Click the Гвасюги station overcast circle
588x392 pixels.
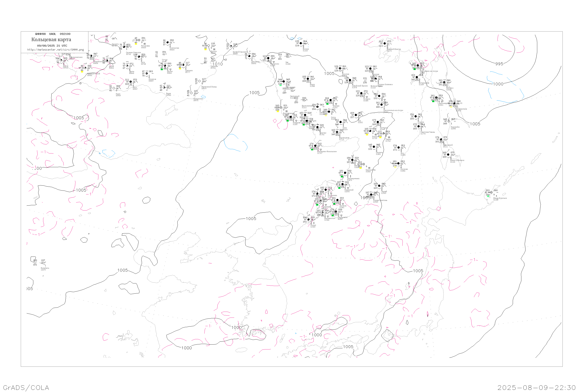374,147
